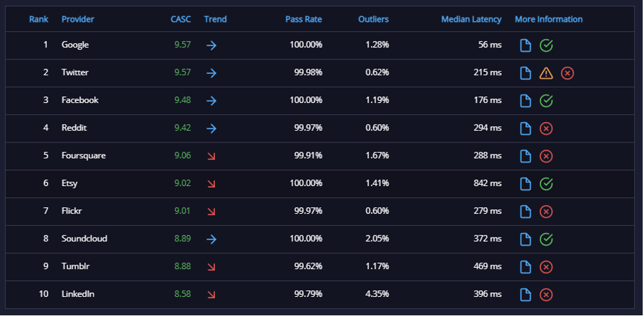This screenshot has width=644, height=316.
Task: Click the downward trend arrow for Tumblr
Action: 211,267
